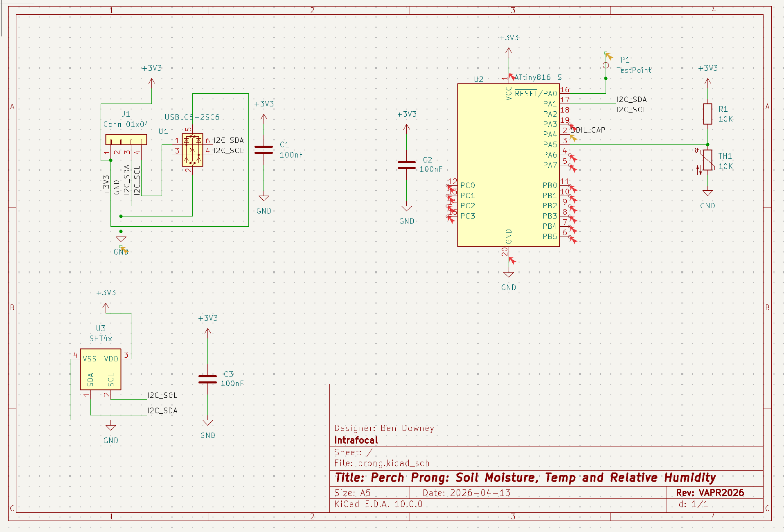
Task: Click the C3 100nF value text
Action: (x=232, y=383)
